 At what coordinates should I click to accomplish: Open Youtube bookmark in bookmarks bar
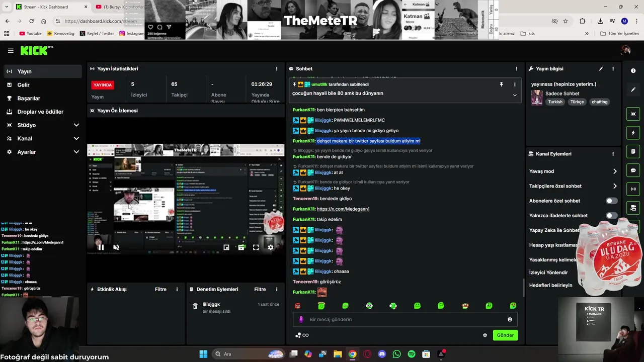pyautogui.click(x=30, y=34)
